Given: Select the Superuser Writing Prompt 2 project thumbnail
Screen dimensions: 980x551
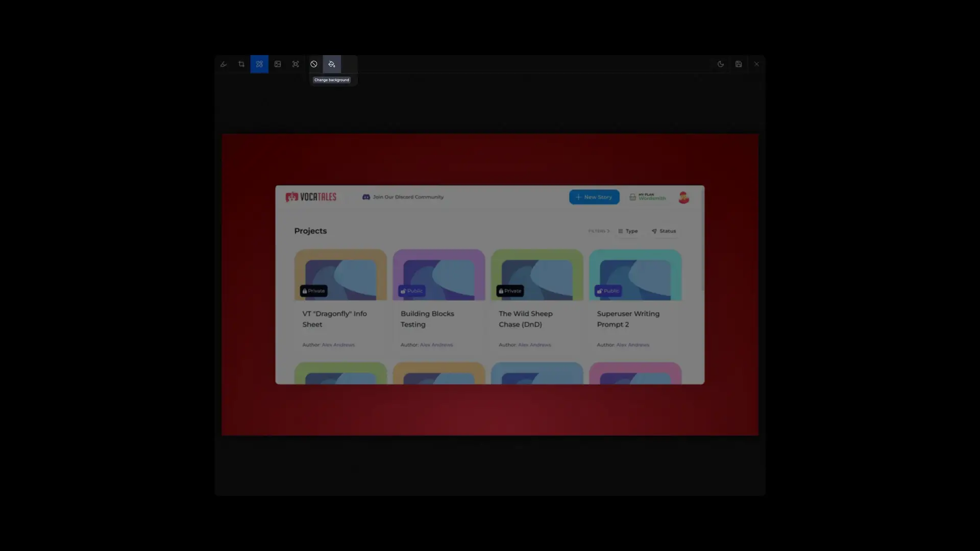Looking at the screenshot, I should tap(636, 274).
